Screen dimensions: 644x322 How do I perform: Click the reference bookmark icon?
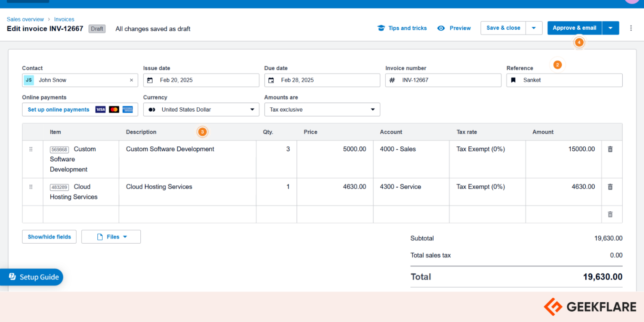513,80
